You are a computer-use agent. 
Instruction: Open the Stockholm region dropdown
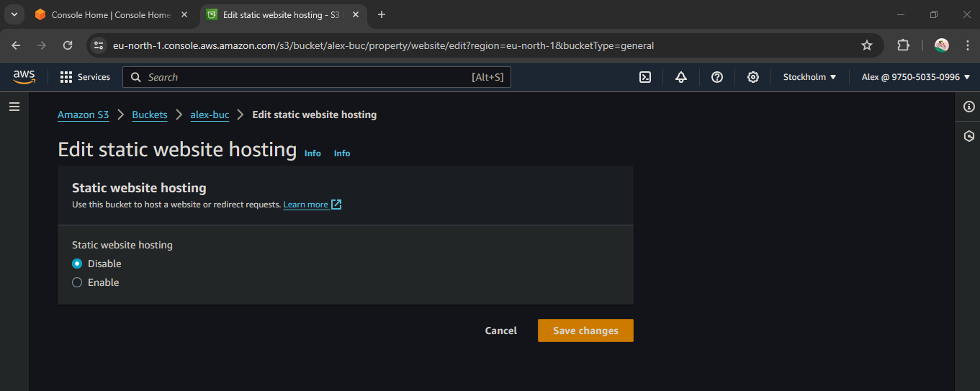point(810,77)
